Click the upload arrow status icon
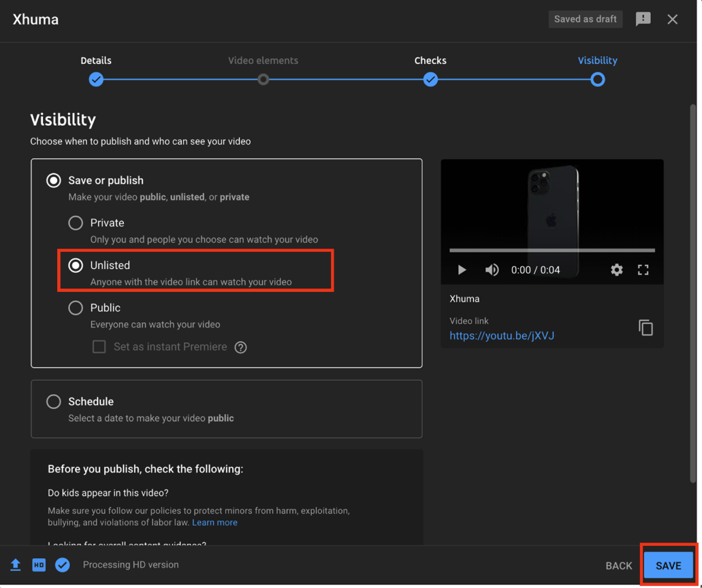This screenshot has height=588, width=702. click(x=16, y=565)
